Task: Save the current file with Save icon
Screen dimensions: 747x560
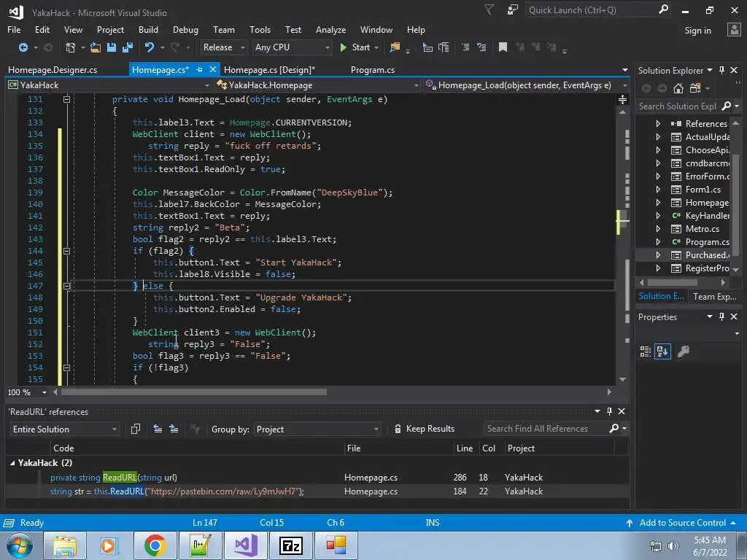Action: pos(112,47)
